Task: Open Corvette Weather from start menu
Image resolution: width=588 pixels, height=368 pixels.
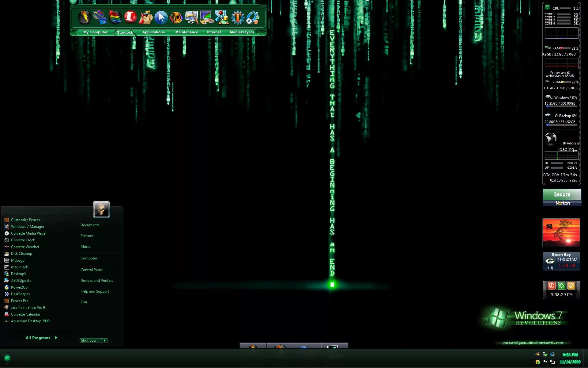Action: pos(25,247)
